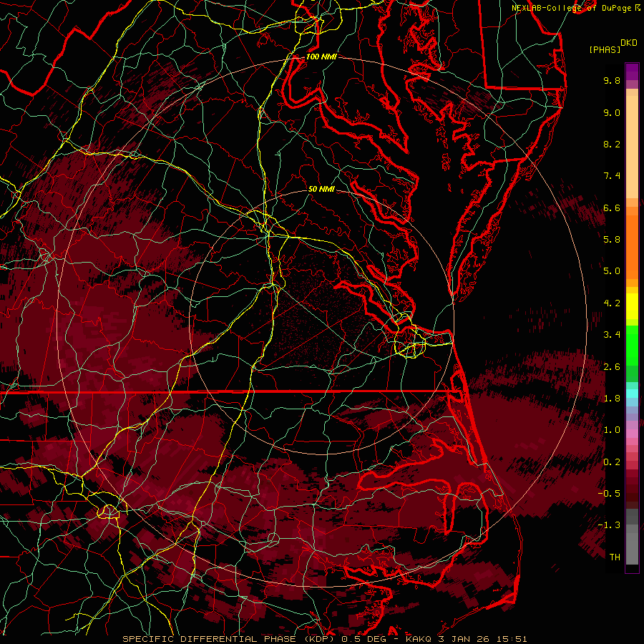The width and height of the screenshot is (644, 644).
Task: Click the 3 JAN 26 date text
Action: (x=465, y=639)
